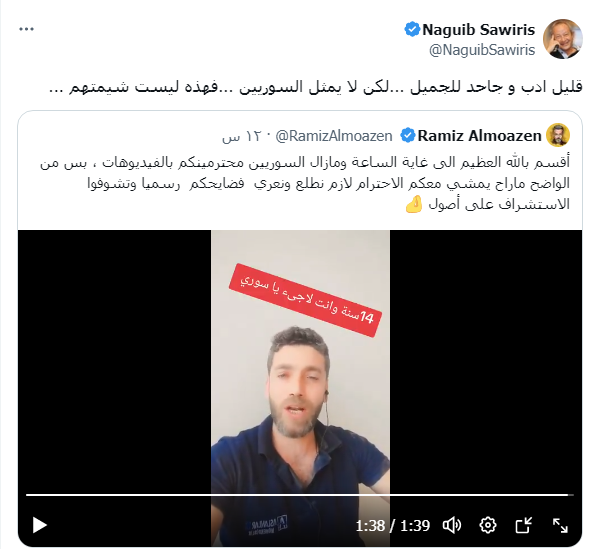Open Naguib Sawiris display name link
Viewport: 597px width, 549px height.
[x=479, y=29]
